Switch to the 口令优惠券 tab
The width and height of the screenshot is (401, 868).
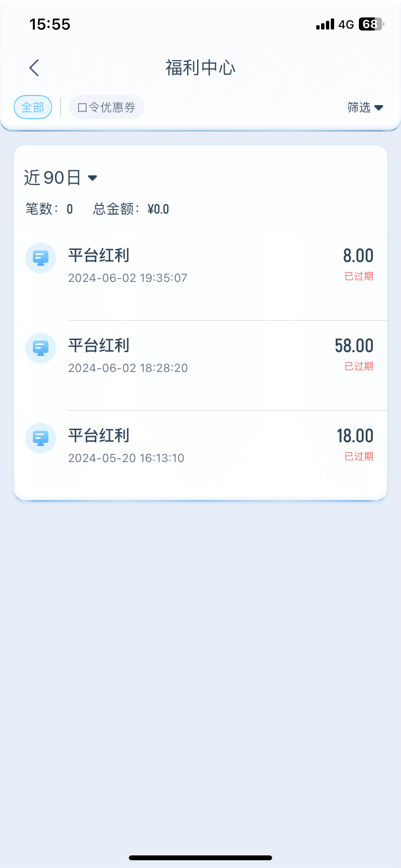pyautogui.click(x=107, y=107)
